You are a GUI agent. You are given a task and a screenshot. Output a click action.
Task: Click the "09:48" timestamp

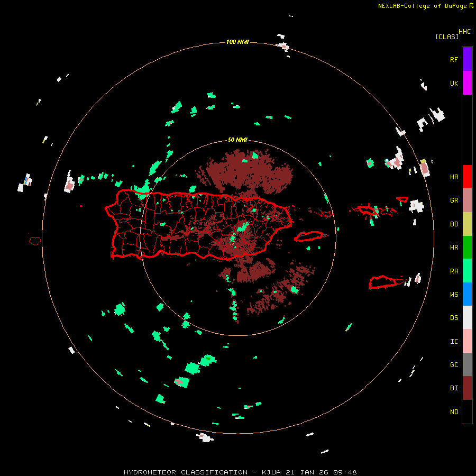tap(345, 472)
